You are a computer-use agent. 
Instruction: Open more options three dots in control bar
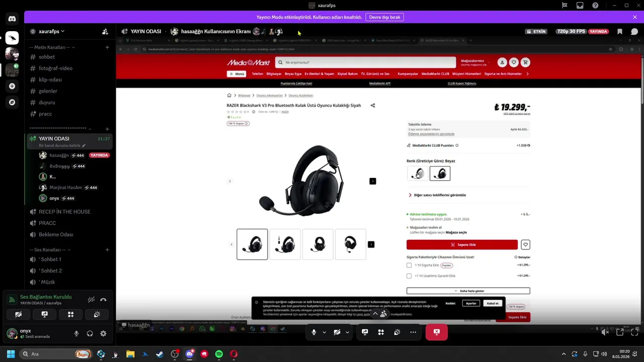point(413,332)
